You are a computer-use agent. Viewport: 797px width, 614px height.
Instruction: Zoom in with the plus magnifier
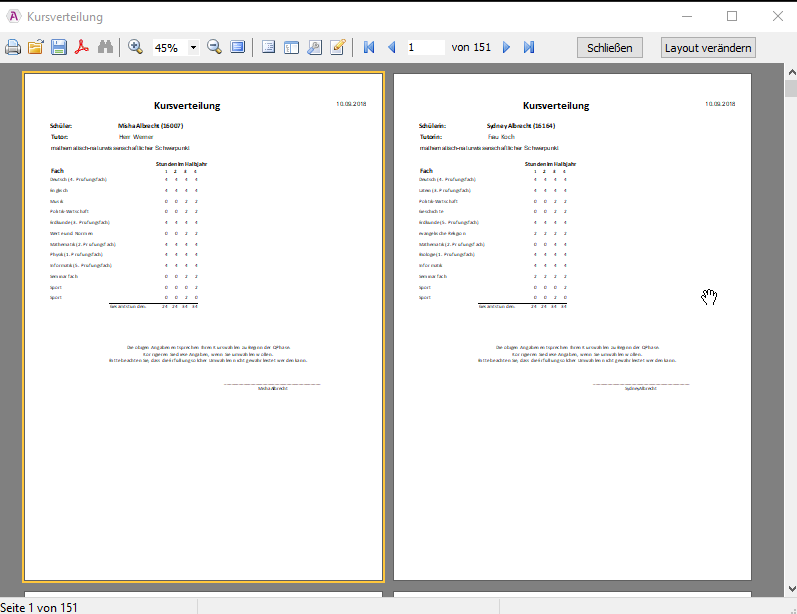(135, 47)
